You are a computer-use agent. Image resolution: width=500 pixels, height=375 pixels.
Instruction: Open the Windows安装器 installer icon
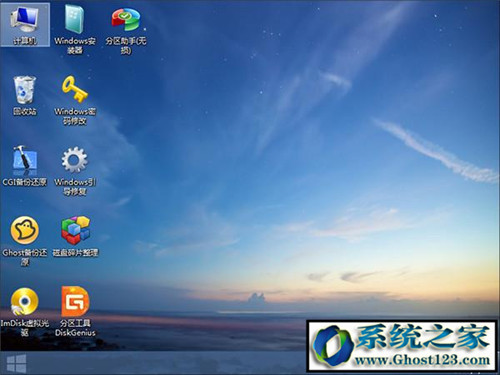click(75, 29)
